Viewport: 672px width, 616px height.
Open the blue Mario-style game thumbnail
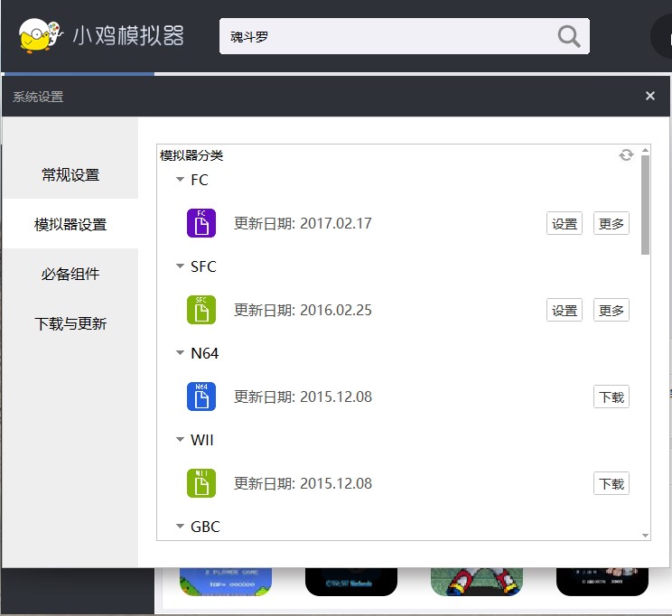(226, 582)
